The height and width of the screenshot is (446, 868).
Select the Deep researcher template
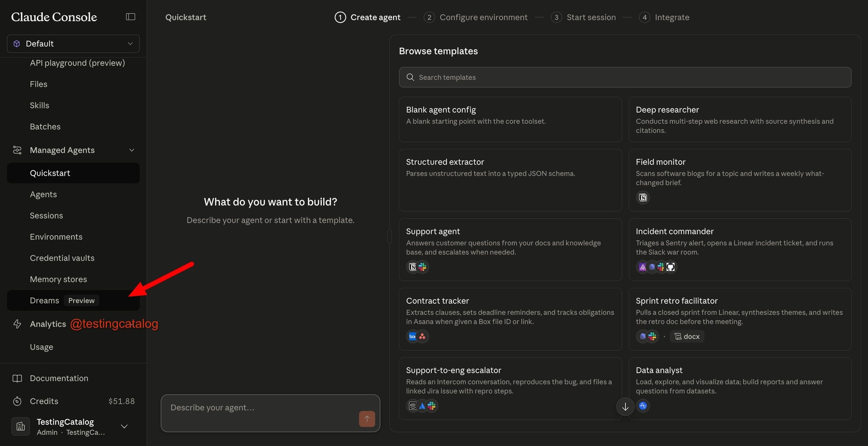tap(740, 119)
